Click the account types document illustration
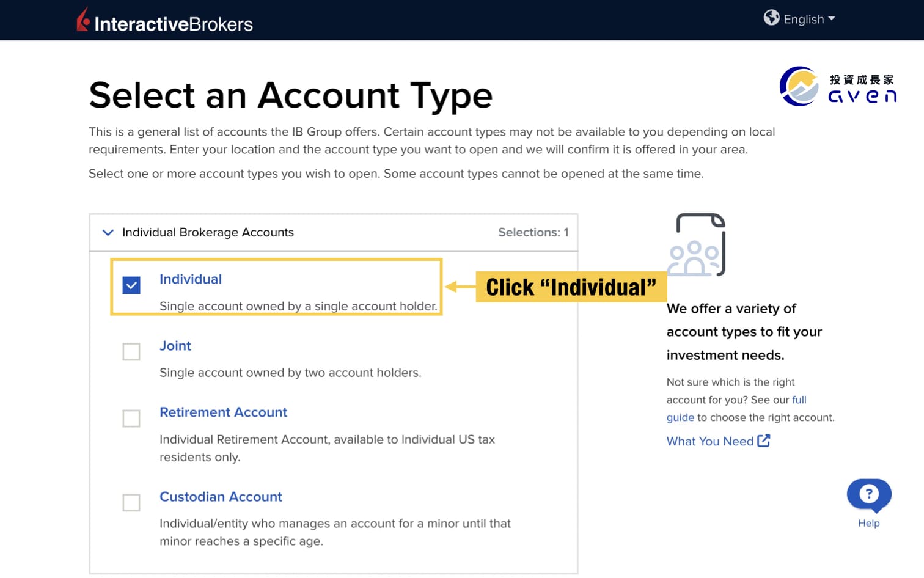 (x=700, y=244)
